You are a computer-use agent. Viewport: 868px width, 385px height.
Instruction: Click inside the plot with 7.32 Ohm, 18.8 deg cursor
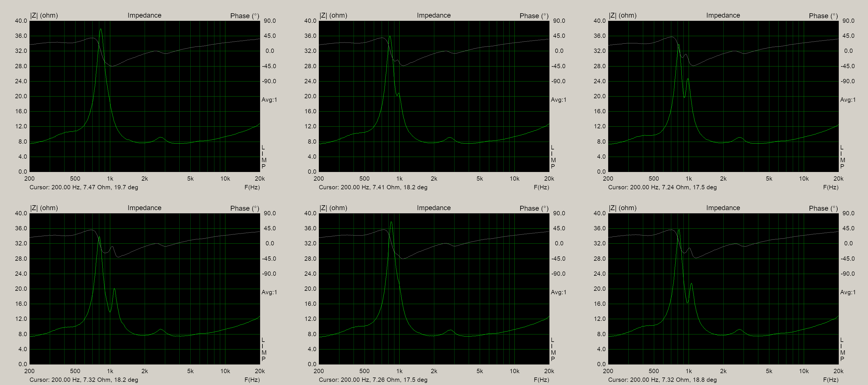723,289
